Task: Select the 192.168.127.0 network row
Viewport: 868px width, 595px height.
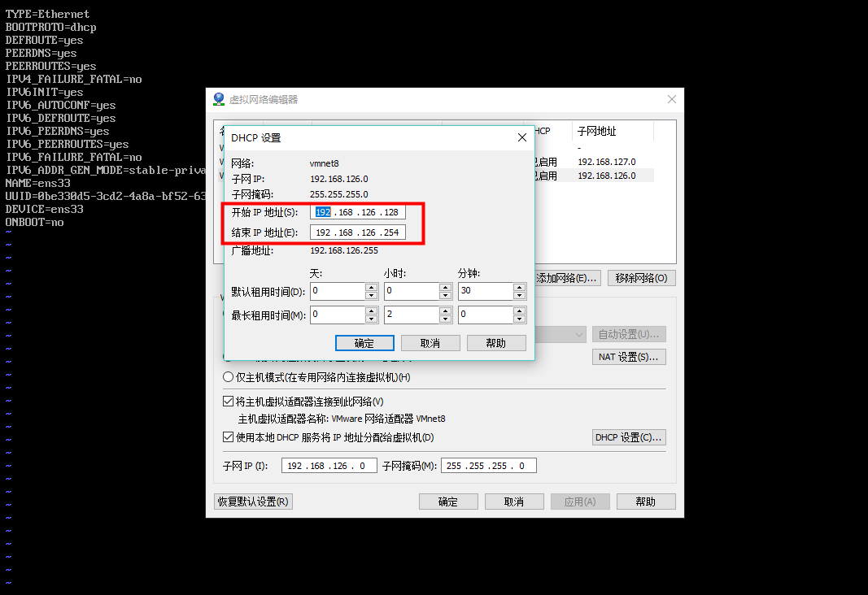Action: [595, 162]
